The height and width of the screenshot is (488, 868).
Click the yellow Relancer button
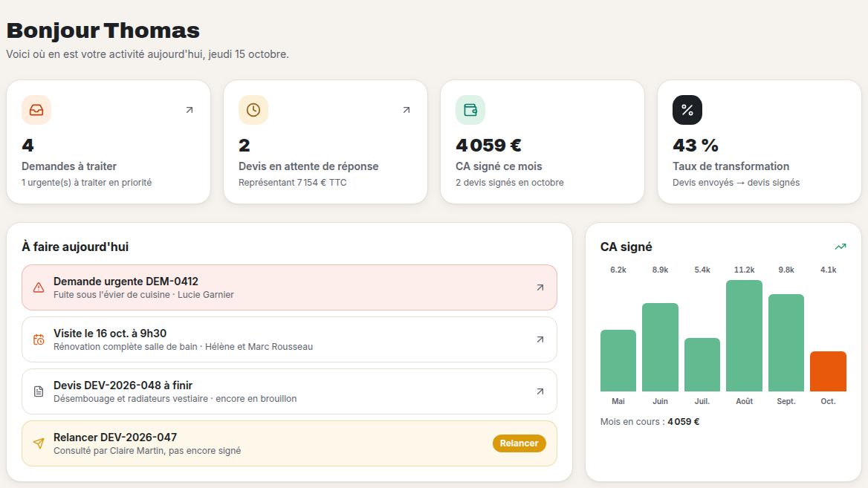pyautogui.click(x=519, y=443)
